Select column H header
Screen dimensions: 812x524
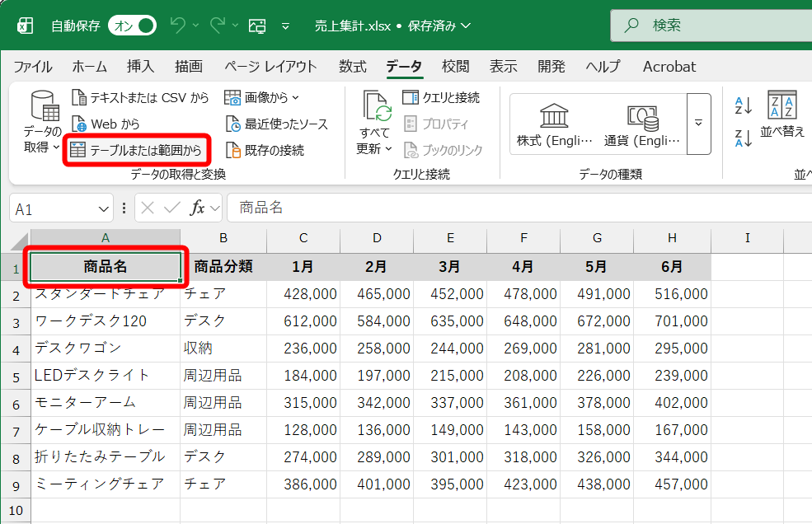(x=672, y=238)
